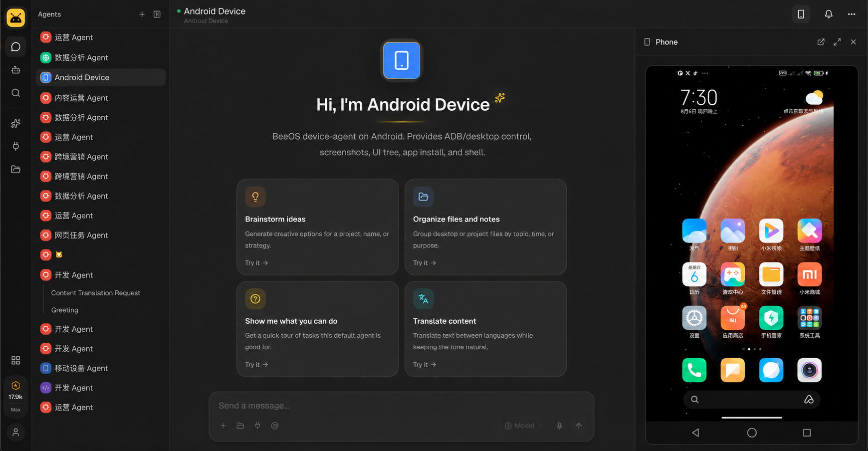Open the plug connectors sidebar icon
868x451 pixels.
pyautogui.click(x=16, y=146)
